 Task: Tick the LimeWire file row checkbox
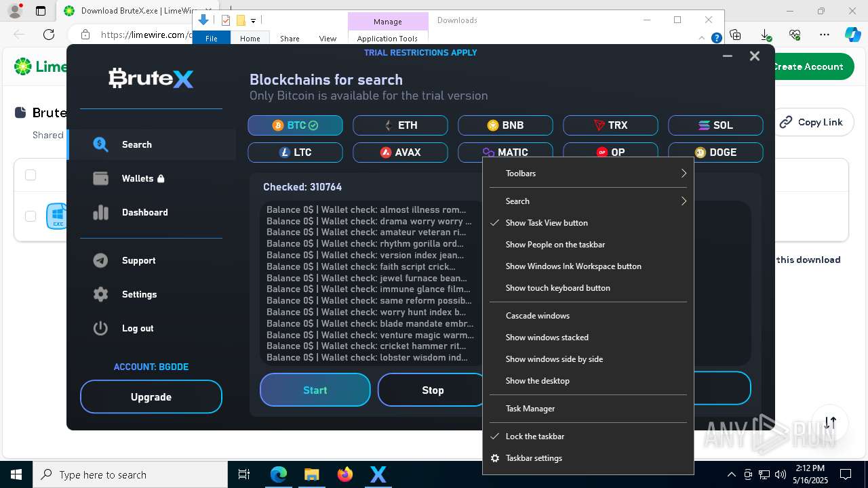pos(31,216)
